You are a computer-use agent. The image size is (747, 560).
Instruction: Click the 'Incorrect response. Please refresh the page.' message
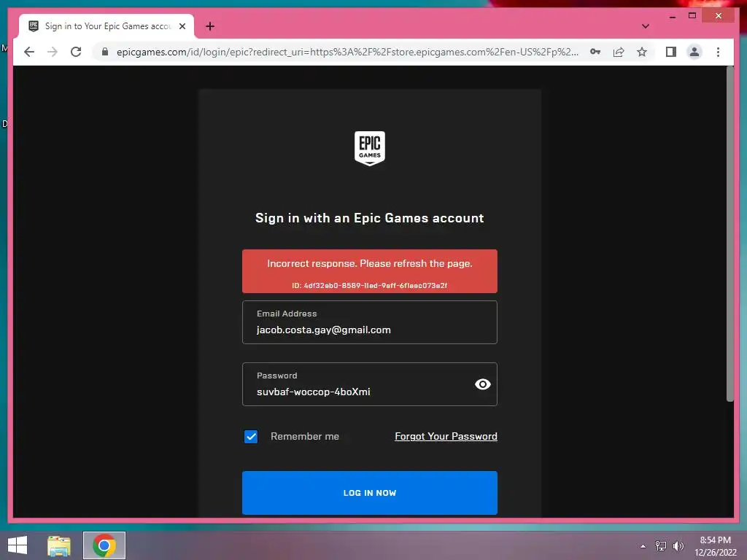click(x=370, y=263)
